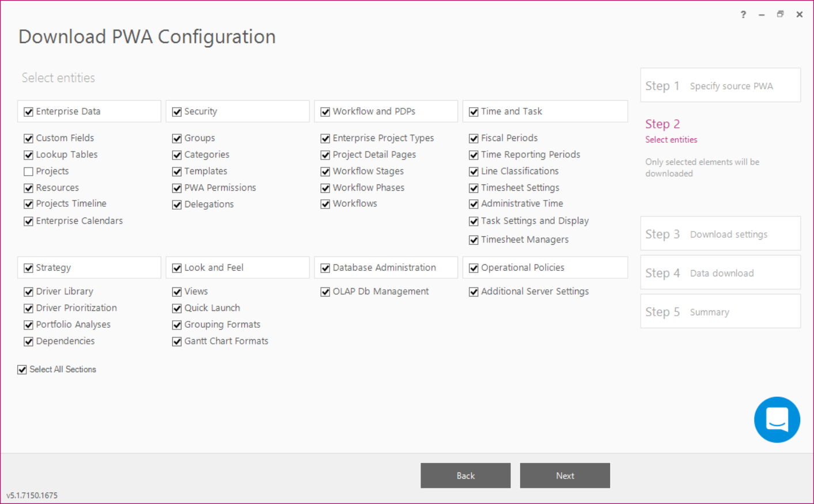Go to Step 5 Summary
Viewport: 814px width, 504px height.
pyautogui.click(x=720, y=311)
